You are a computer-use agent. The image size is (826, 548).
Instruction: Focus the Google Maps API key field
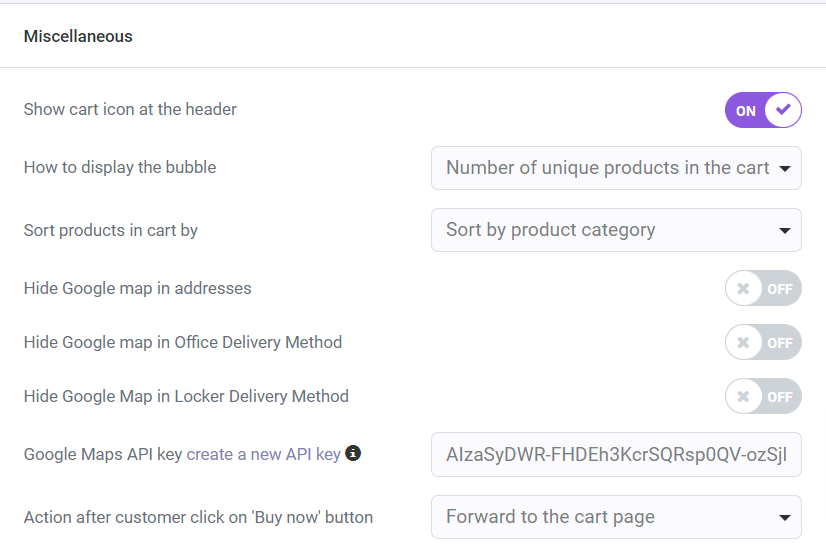616,454
